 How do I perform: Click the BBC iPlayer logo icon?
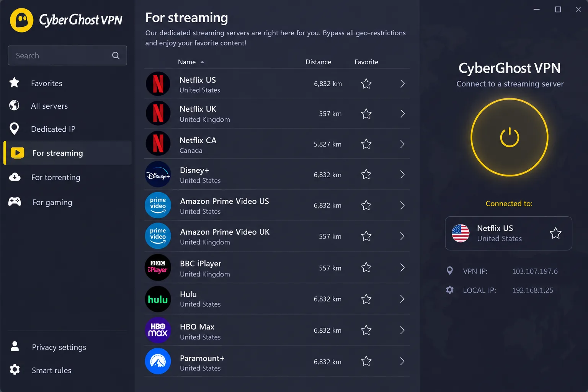[158, 267]
